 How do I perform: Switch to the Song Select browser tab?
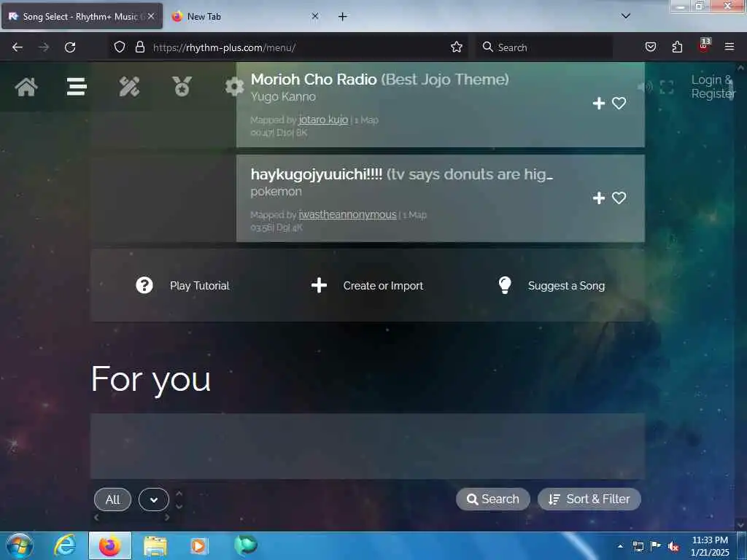pyautogui.click(x=82, y=16)
